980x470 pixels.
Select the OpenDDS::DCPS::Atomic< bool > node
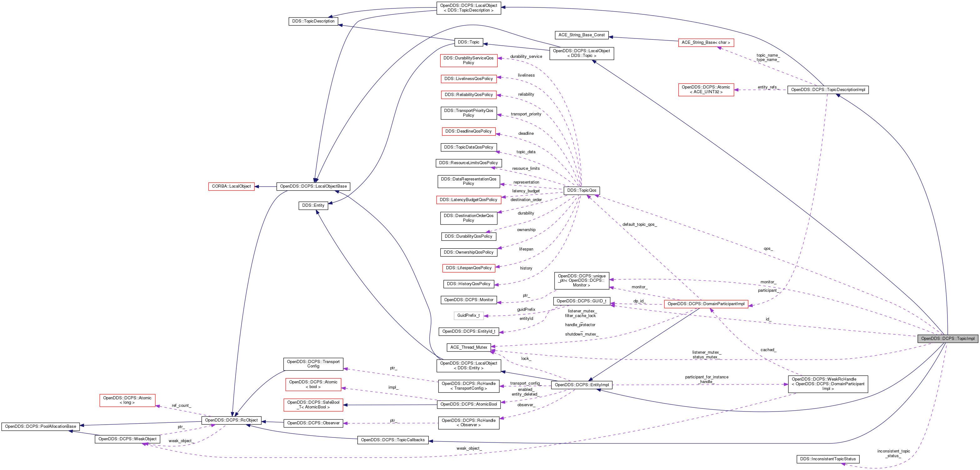(313, 384)
